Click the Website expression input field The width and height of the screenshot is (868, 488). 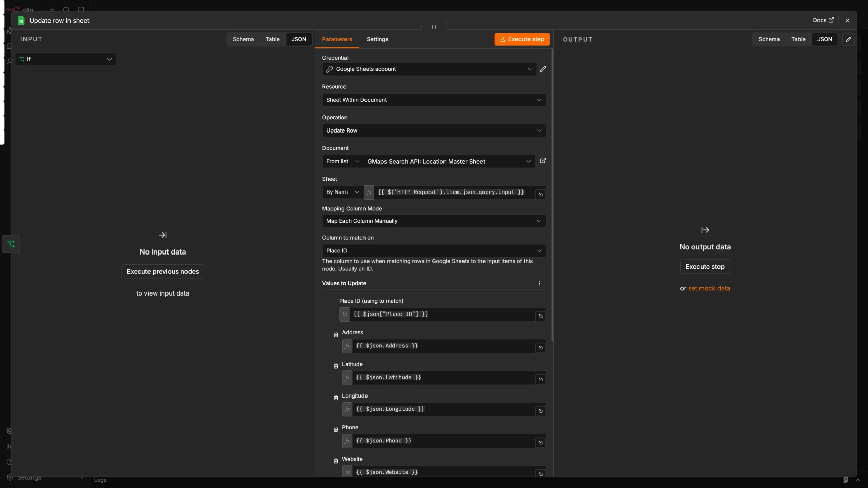[x=444, y=472]
